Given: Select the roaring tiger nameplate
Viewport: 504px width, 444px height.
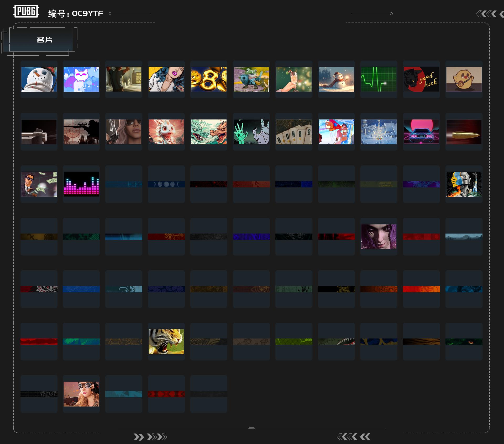Looking at the screenshot, I should pos(166,341).
